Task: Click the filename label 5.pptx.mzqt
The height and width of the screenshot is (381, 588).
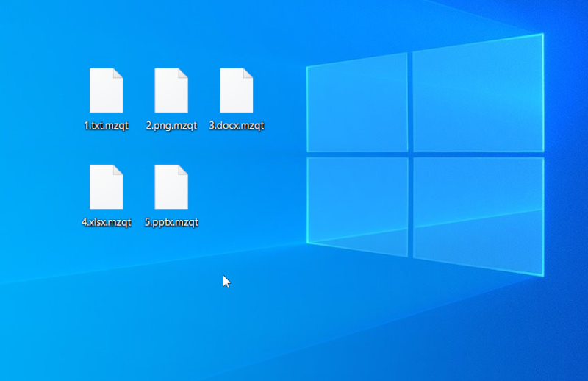Action: click(x=171, y=222)
